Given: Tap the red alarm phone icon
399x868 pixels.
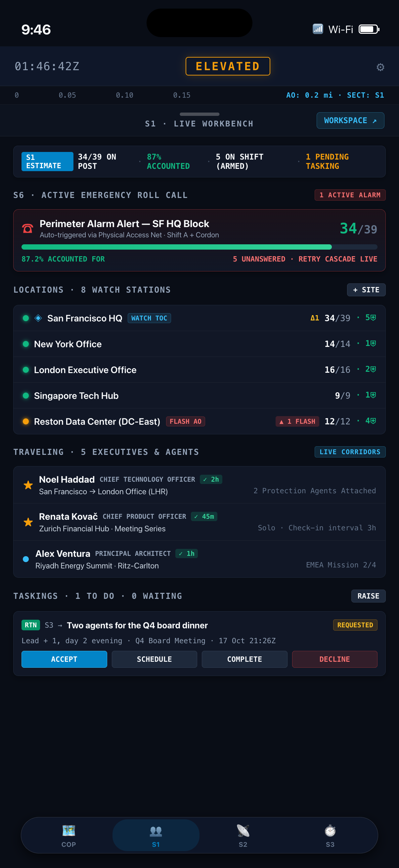Looking at the screenshot, I should pos(27,229).
